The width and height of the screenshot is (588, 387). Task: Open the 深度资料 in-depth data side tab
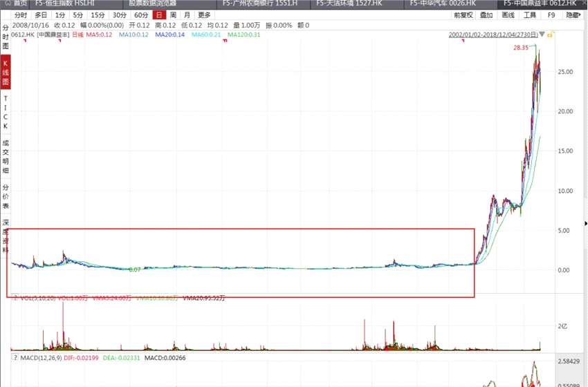pos(6,236)
